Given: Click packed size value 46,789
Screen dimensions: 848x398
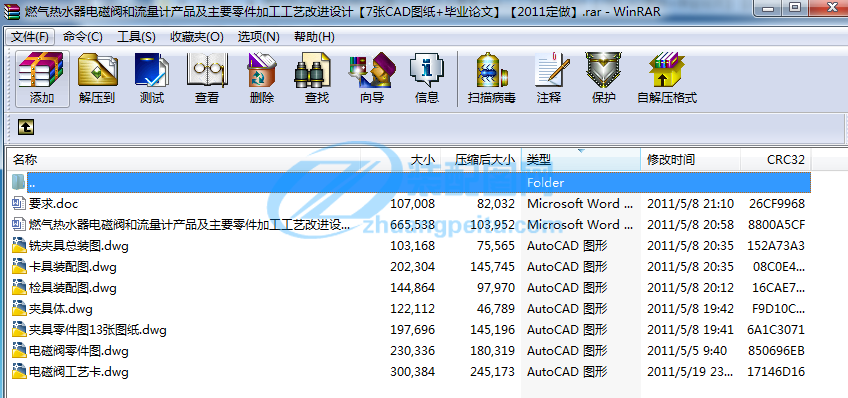Looking at the screenshot, I should 496,309.
